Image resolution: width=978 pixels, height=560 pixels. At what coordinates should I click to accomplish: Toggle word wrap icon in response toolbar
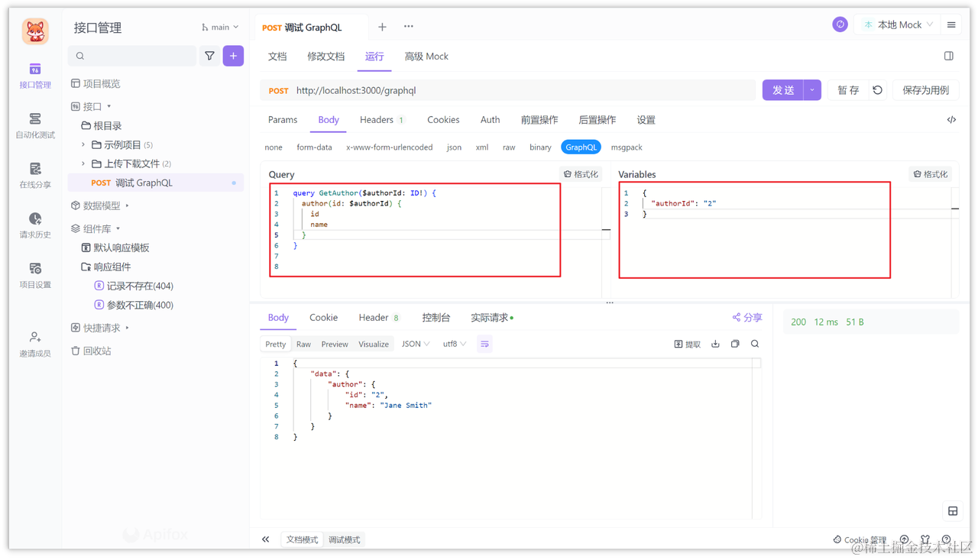tap(484, 344)
